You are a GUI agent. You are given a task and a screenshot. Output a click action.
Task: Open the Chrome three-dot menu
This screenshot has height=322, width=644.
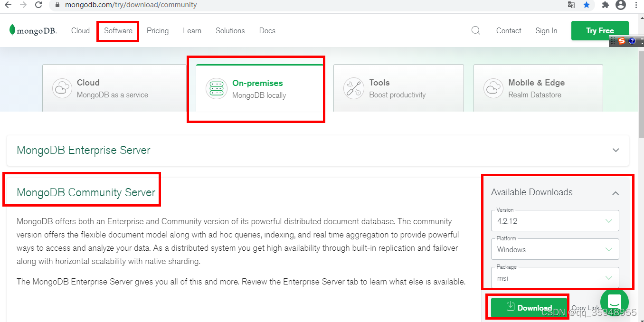[636, 5]
